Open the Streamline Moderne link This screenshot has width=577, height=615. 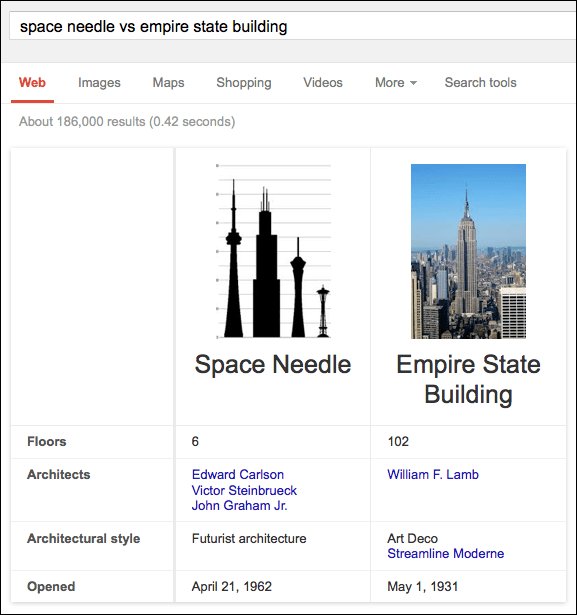[x=446, y=553]
